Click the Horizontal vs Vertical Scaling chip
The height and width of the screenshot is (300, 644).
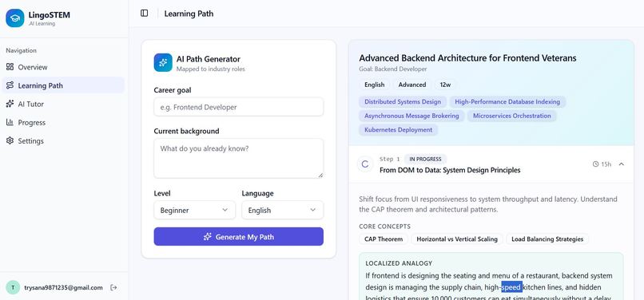point(457,239)
